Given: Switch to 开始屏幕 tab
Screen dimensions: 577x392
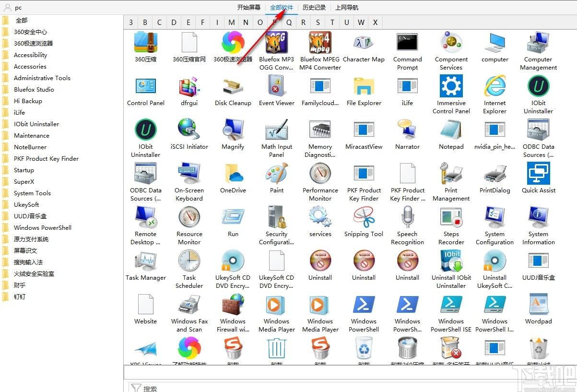Looking at the screenshot, I should (x=249, y=7).
